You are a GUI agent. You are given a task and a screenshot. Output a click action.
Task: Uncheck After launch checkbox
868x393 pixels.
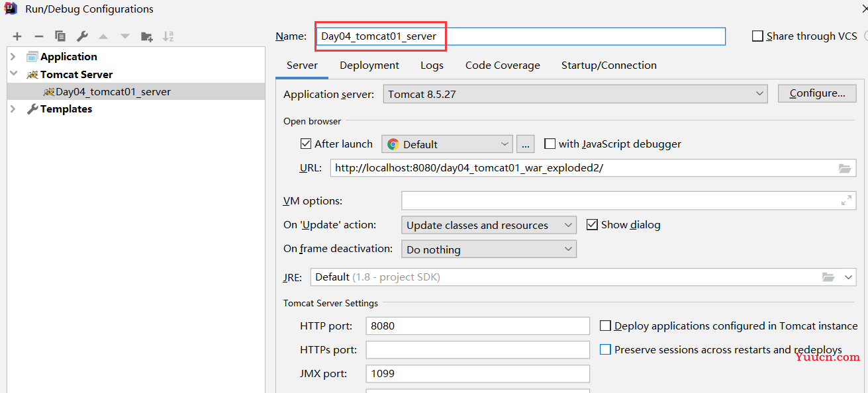pos(306,144)
